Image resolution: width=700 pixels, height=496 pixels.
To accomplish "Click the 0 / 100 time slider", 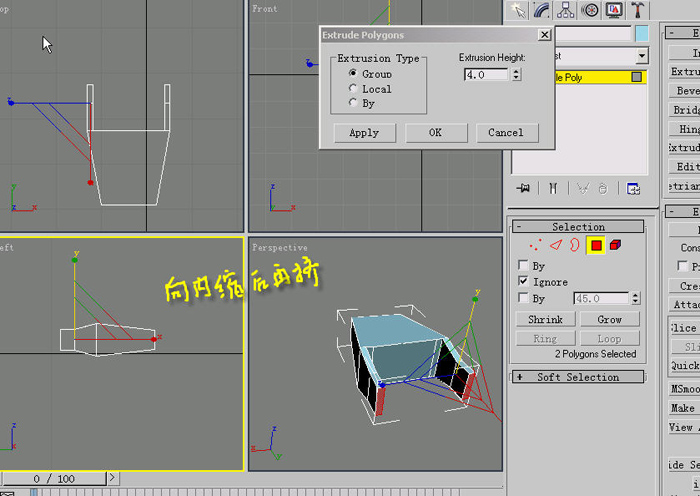I will [54, 479].
